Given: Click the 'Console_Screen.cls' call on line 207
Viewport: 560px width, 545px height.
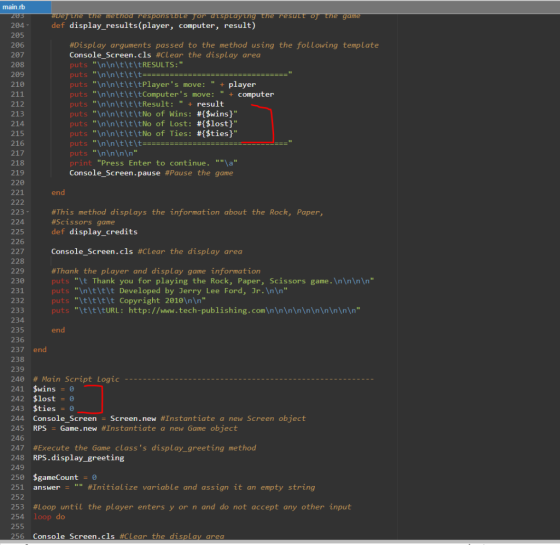Looking at the screenshot, I should tap(110, 55).
